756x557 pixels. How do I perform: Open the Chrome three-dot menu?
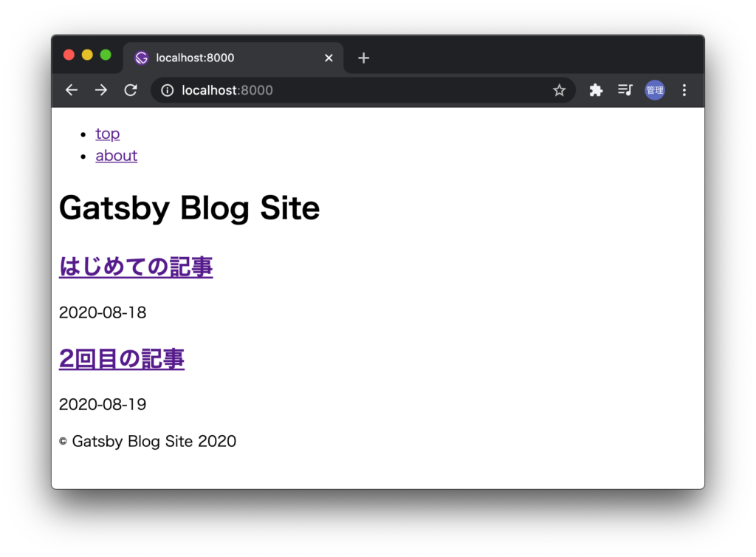pos(684,89)
